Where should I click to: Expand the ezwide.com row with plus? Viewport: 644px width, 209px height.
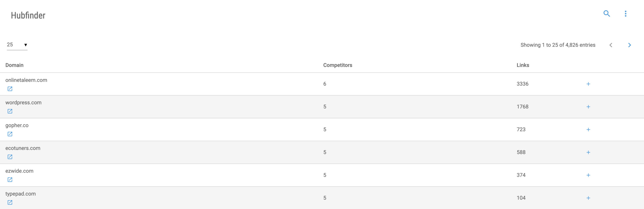coord(588,175)
